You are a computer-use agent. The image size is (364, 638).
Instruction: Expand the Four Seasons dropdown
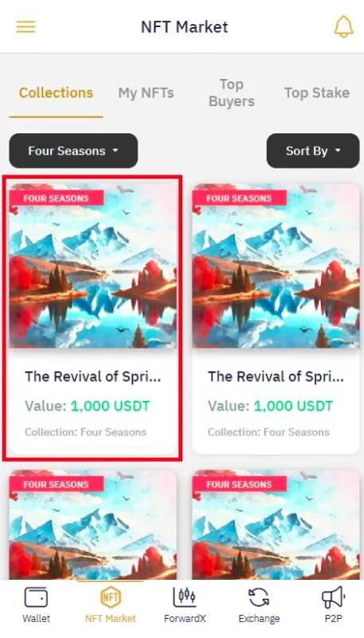click(73, 151)
